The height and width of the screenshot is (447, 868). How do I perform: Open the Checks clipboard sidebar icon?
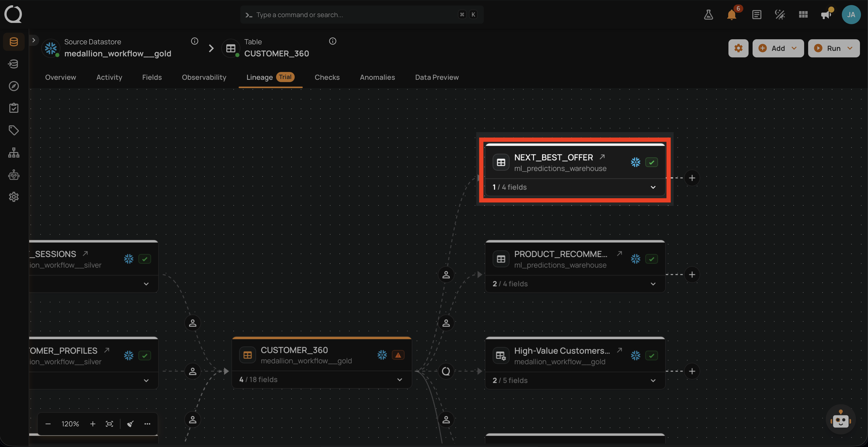pyautogui.click(x=14, y=108)
